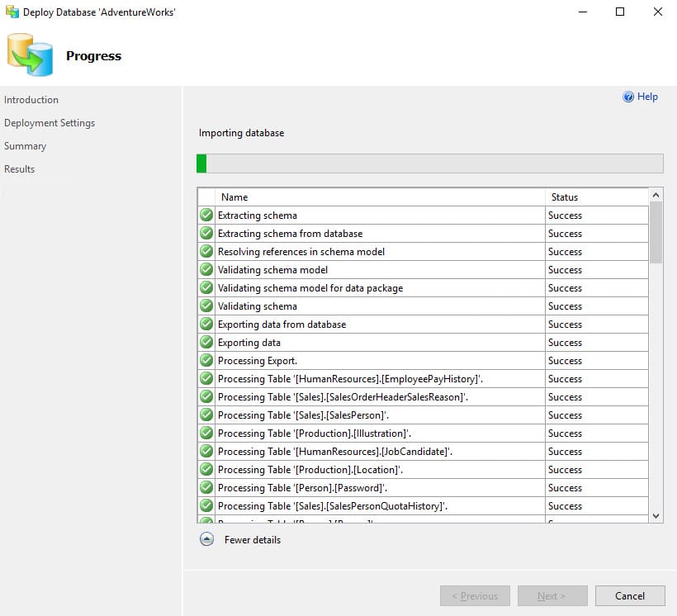The image size is (677, 616).
Task: Click success icon for EmployeePayHistory table row
Action: coord(206,378)
